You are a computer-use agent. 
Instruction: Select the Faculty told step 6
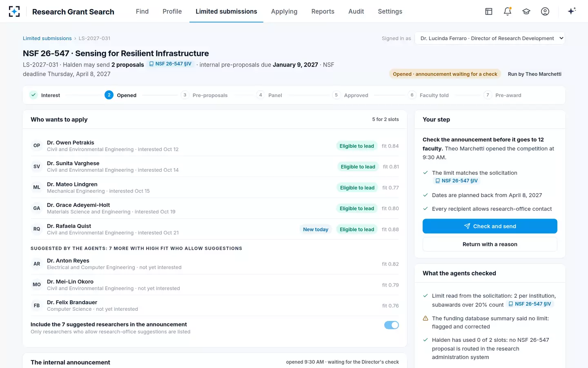tap(428, 95)
